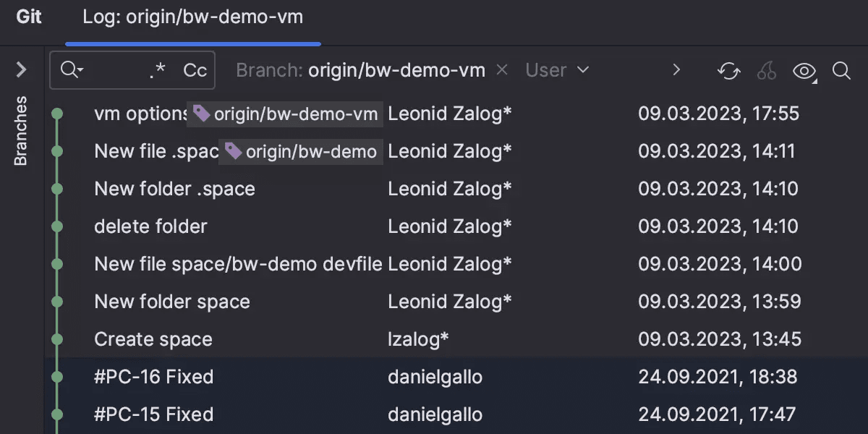The image size is (868, 434).
Task: Refresh the commit log
Action: coord(728,71)
